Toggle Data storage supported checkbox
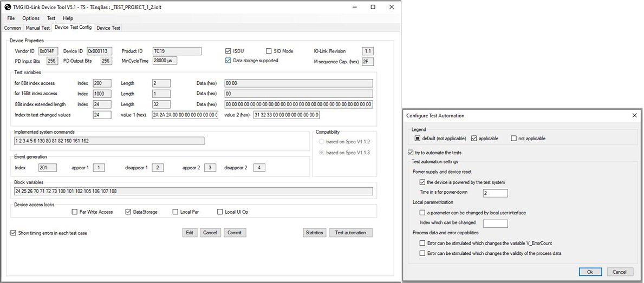644x283 pixels. click(x=228, y=60)
